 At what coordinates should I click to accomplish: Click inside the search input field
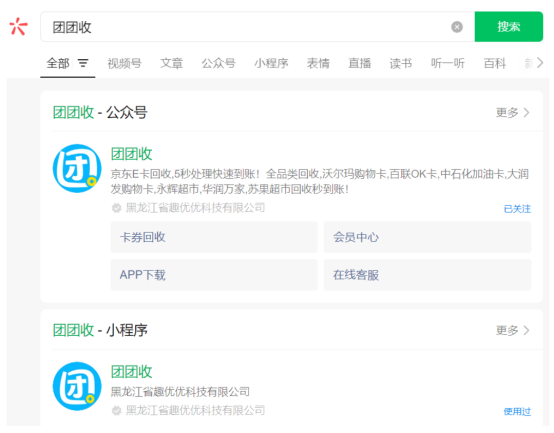(x=247, y=27)
